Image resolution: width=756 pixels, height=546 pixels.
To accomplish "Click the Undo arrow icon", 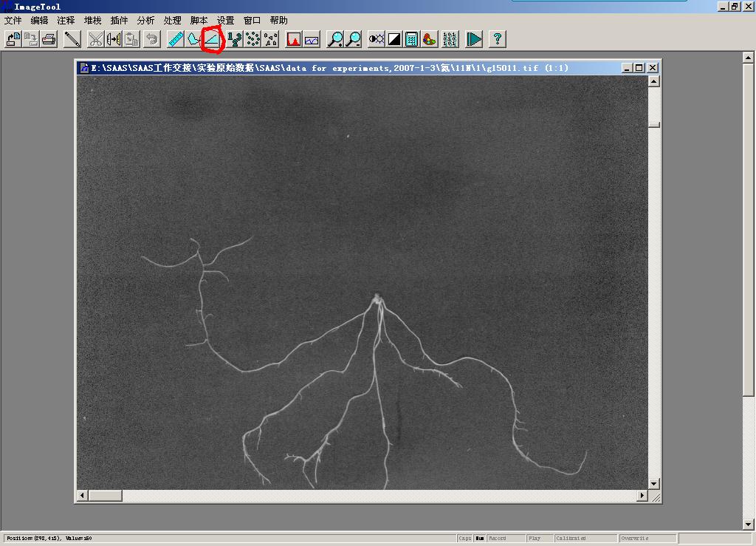I will point(152,39).
